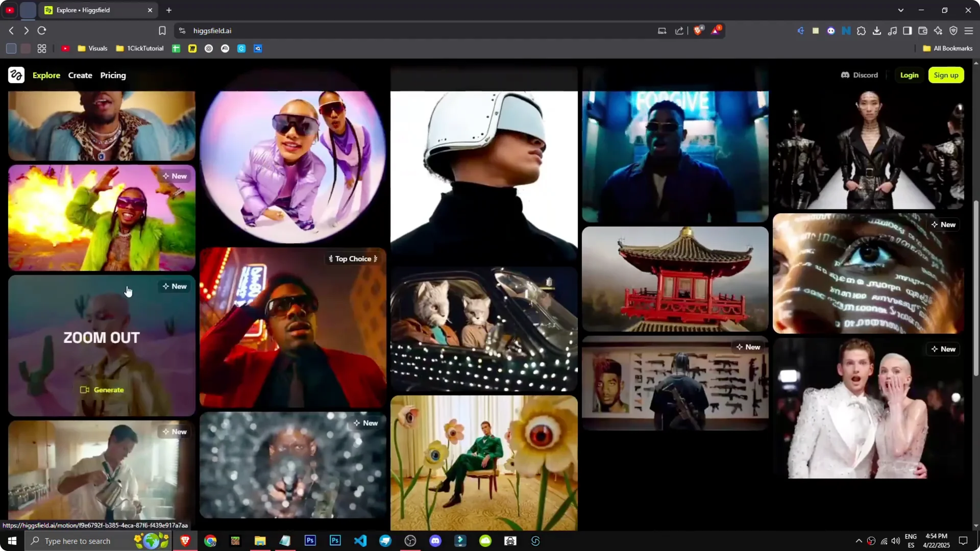The height and width of the screenshot is (551, 980).
Task: Click the Brave Rewards triangle icon
Action: [x=716, y=31]
